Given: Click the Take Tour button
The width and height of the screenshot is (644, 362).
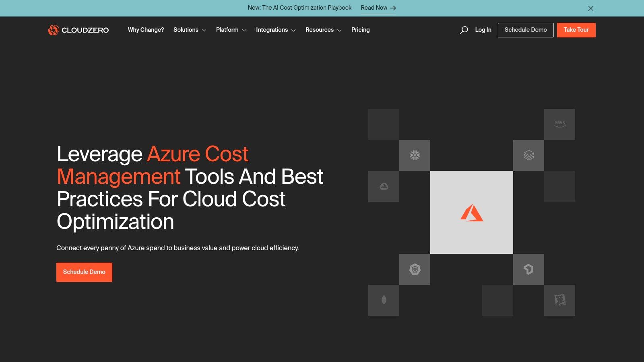Looking at the screenshot, I should coord(576,30).
